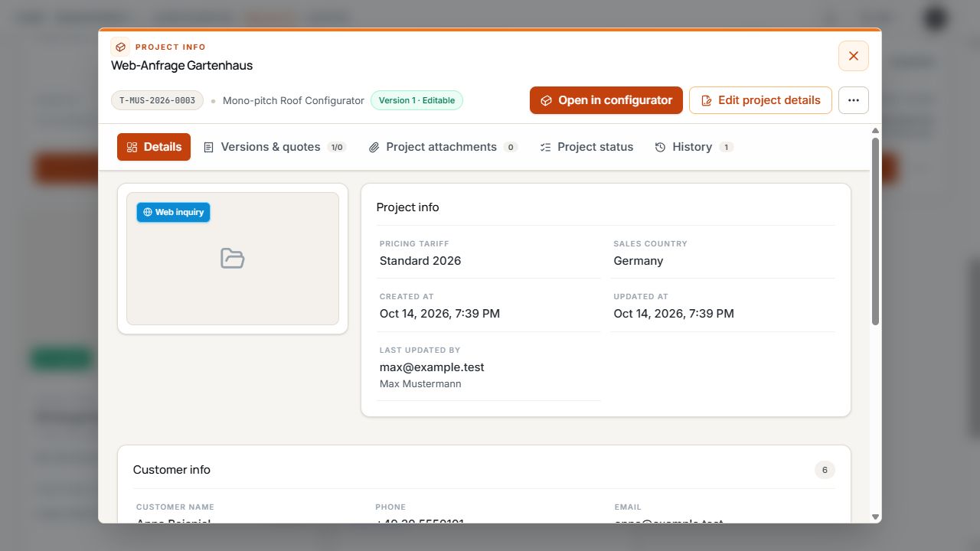This screenshot has height=551, width=980.
Task: Close the project info dialog
Action: tap(854, 56)
